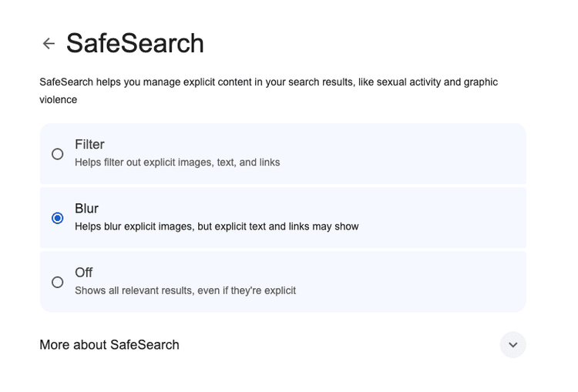Select the Filter radio button
The image size is (578, 392).
(58, 154)
